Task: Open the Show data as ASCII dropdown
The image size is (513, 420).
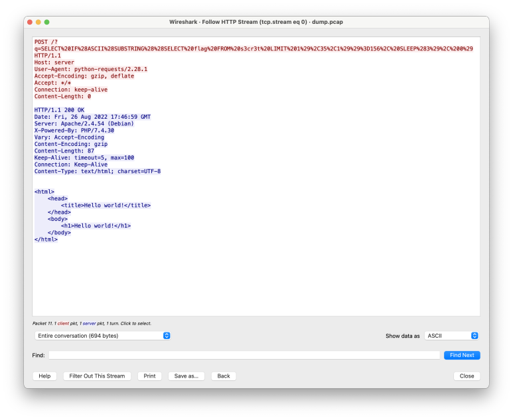Action: (451, 336)
